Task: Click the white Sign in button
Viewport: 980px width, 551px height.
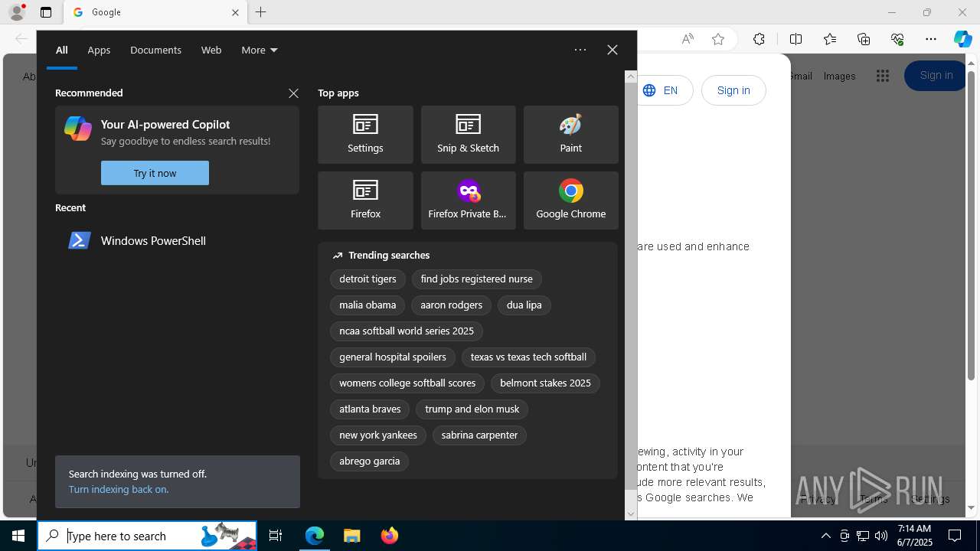Action: (733, 90)
